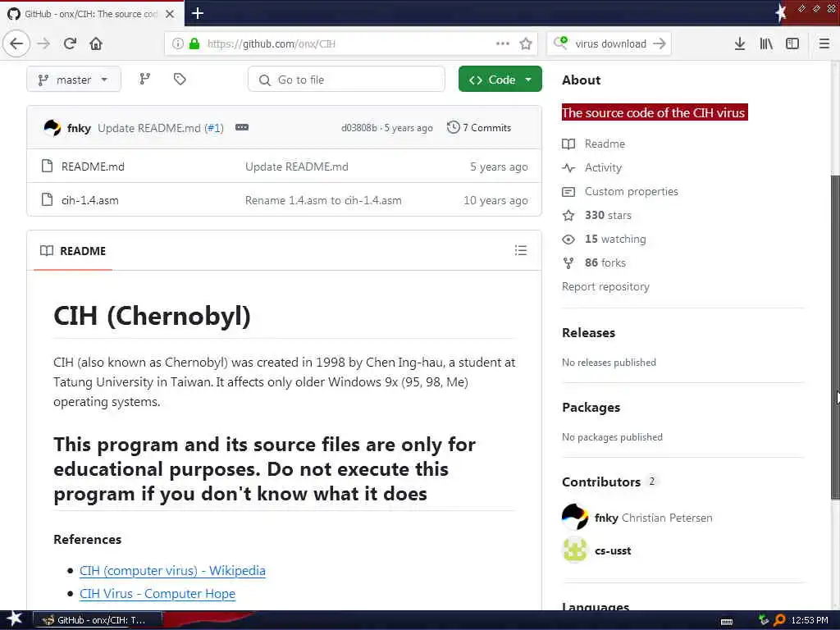The width and height of the screenshot is (840, 630).
Task: Click Report repository link
Action: 605,286
